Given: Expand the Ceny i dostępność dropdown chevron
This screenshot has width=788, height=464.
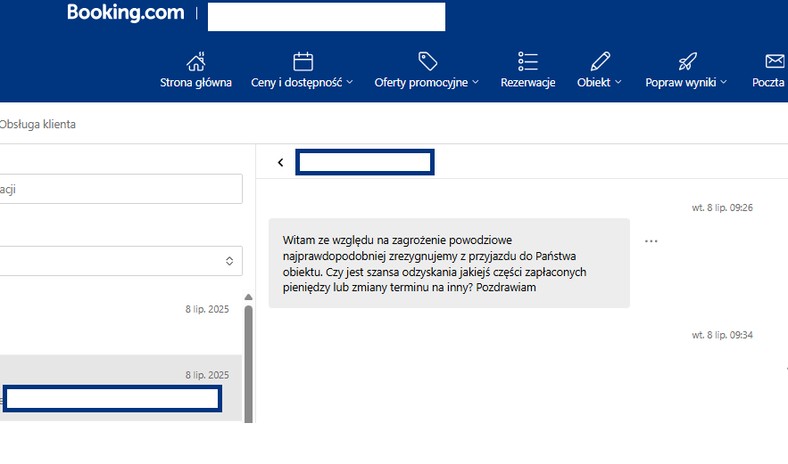Looking at the screenshot, I should tap(350, 82).
